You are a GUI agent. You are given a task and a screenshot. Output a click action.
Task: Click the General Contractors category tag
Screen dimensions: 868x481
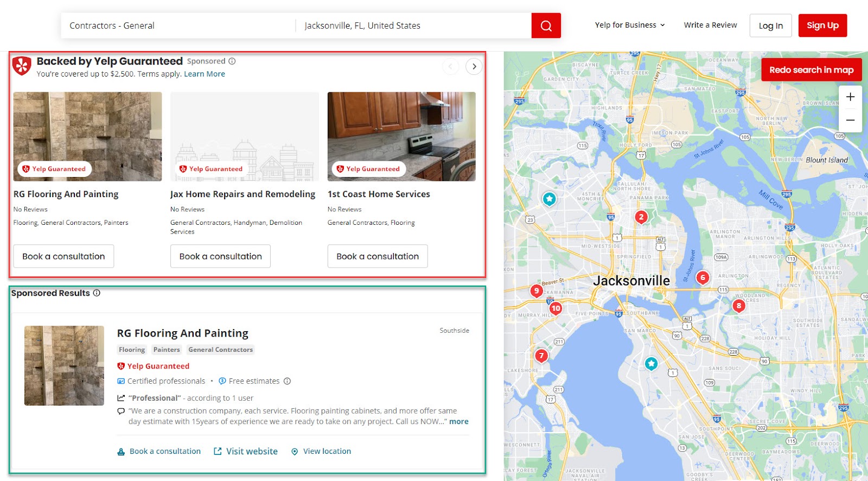click(221, 350)
